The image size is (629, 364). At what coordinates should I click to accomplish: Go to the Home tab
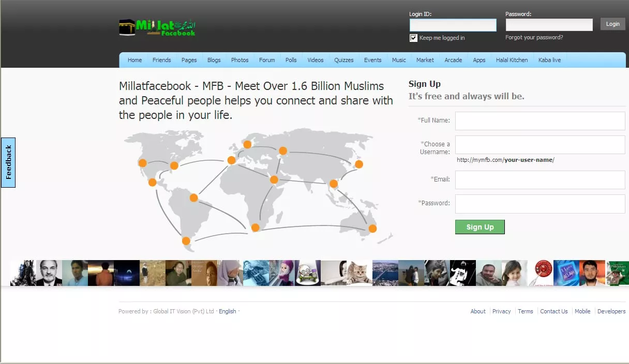click(135, 60)
